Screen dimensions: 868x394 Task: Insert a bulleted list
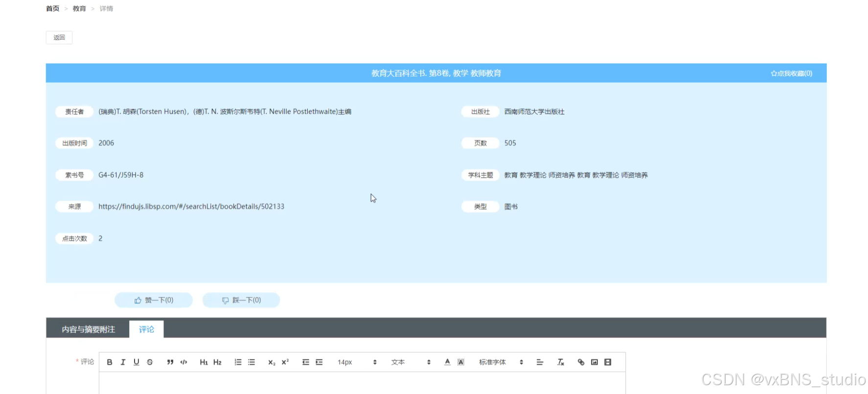[251, 362]
